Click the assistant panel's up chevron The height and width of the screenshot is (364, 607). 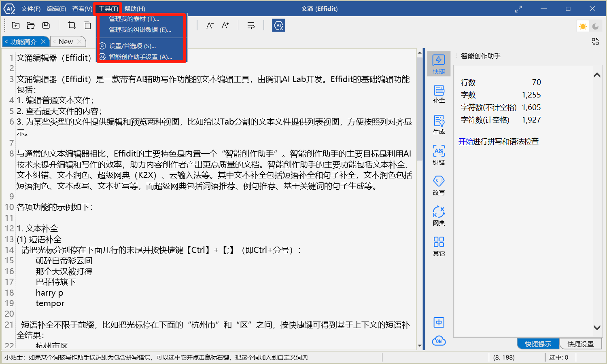click(597, 75)
